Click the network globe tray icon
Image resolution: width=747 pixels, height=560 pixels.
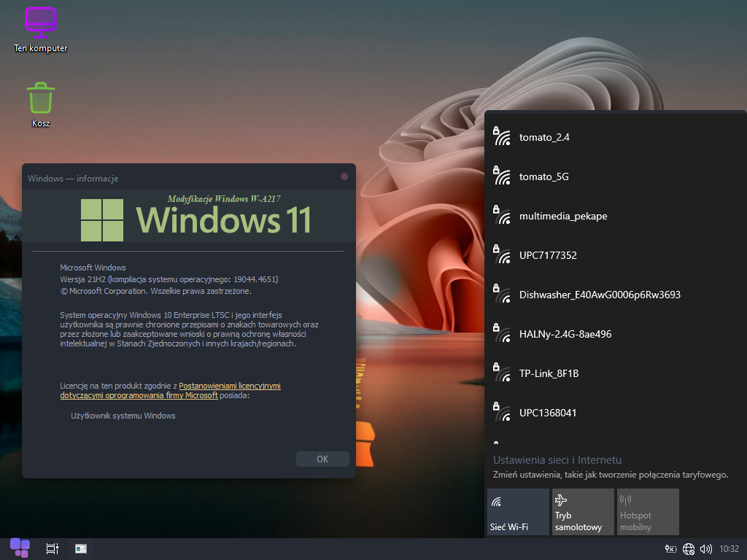[x=689, y=549]
